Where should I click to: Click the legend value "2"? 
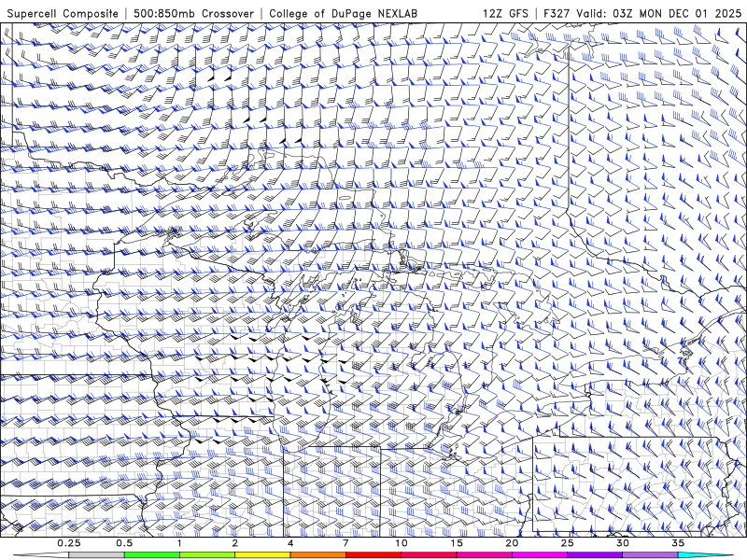[235, 543]
